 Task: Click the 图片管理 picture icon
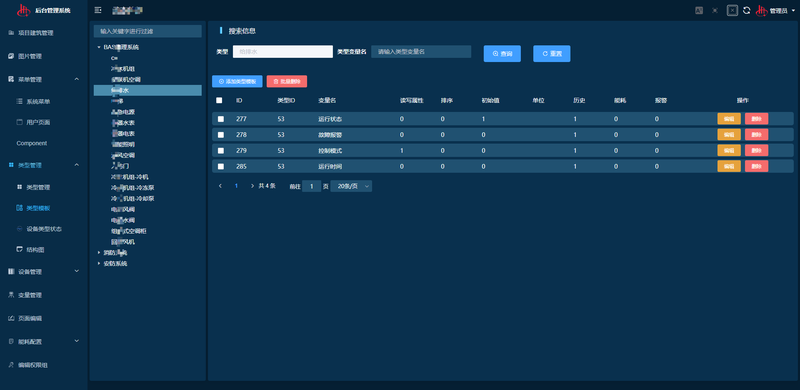click(x=11, y=56)
